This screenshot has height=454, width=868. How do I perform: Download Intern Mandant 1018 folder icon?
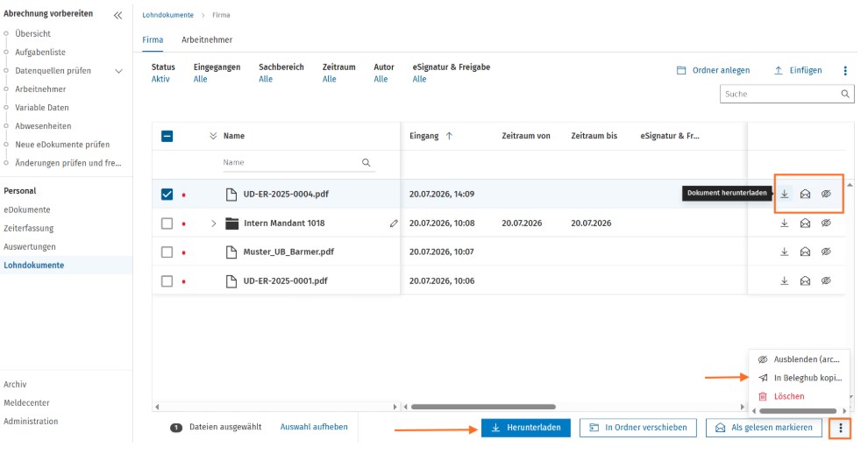coord(785,223)
